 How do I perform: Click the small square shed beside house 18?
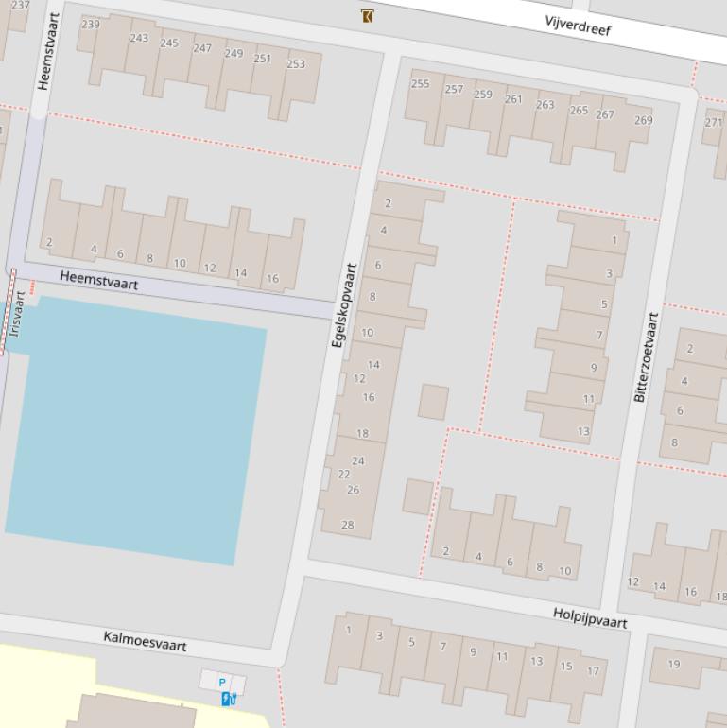tap(433, 402)
